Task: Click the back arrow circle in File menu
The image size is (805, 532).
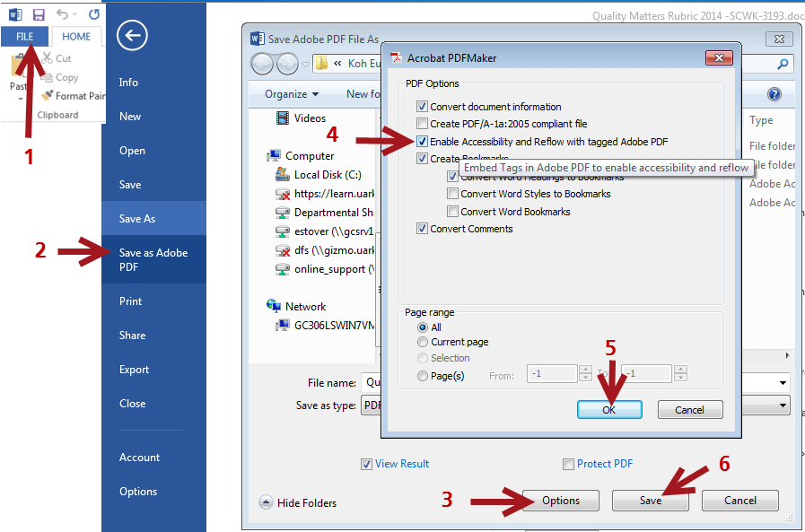Action: click(x=132, y=35)
